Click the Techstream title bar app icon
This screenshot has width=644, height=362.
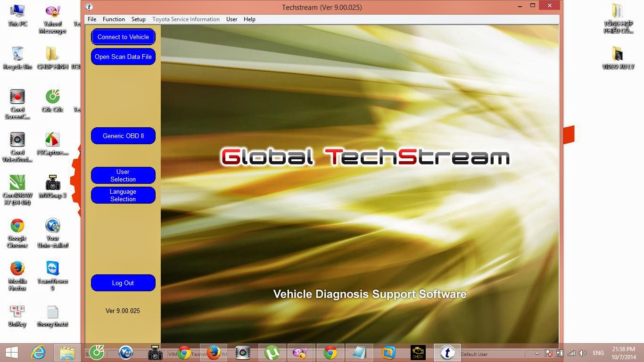tap(89, 7)
